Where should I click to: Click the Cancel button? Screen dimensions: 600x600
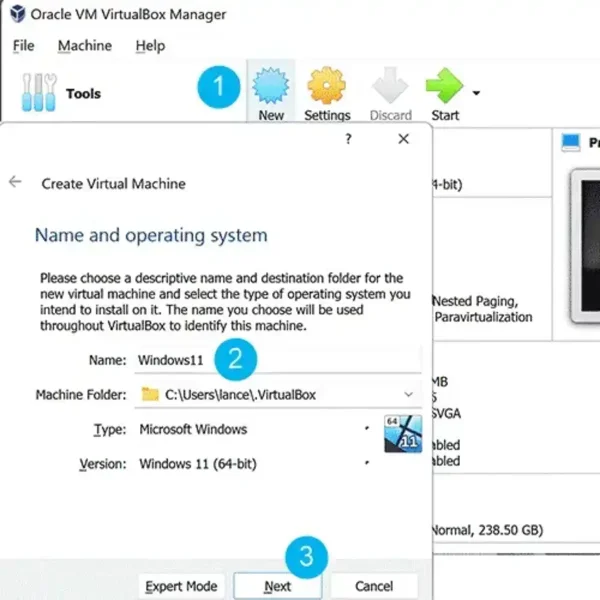click(x=374, y=586)
